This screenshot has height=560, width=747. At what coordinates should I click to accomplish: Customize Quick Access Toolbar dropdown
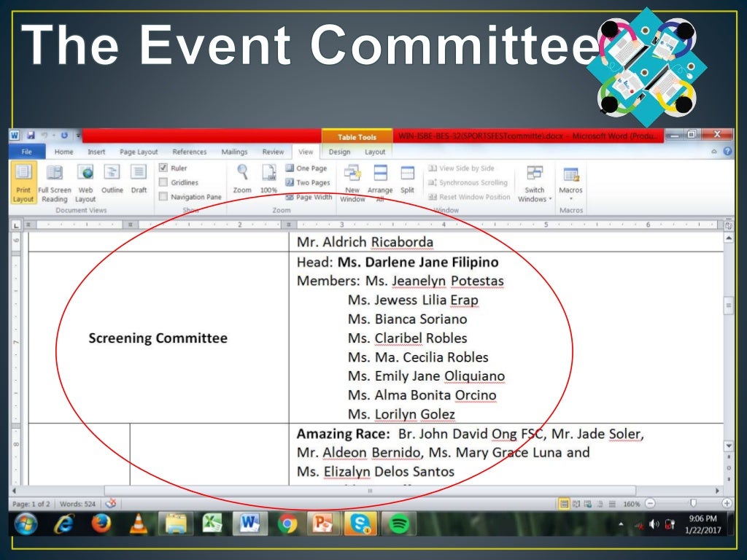(x=78, y=136)
